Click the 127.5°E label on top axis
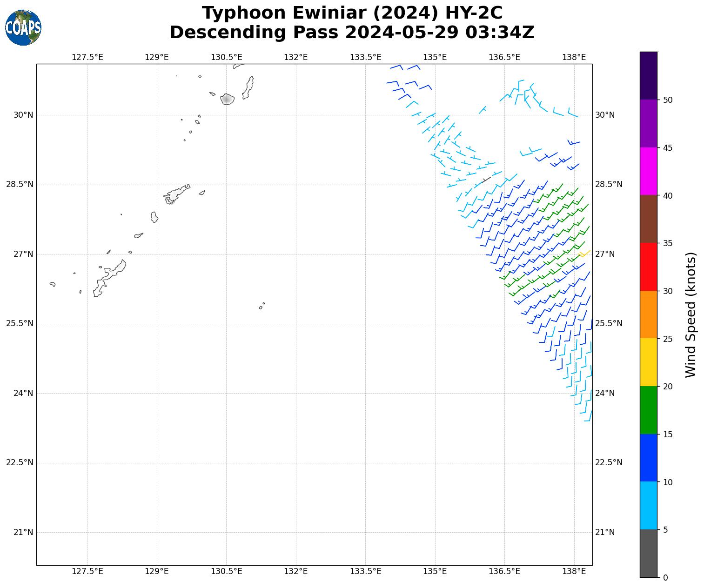The width and height of the screenshot is (704, 588). pyautogui.click(x=87, y=57)
